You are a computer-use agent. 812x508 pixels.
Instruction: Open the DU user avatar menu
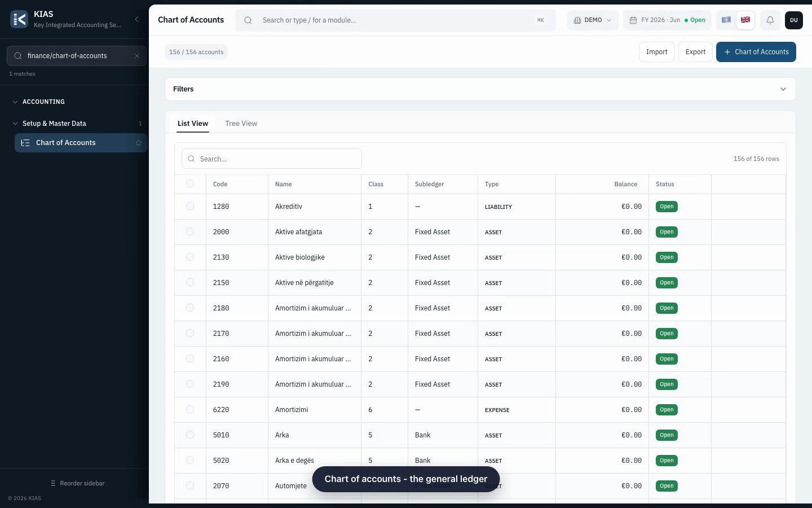pos(794,20)
